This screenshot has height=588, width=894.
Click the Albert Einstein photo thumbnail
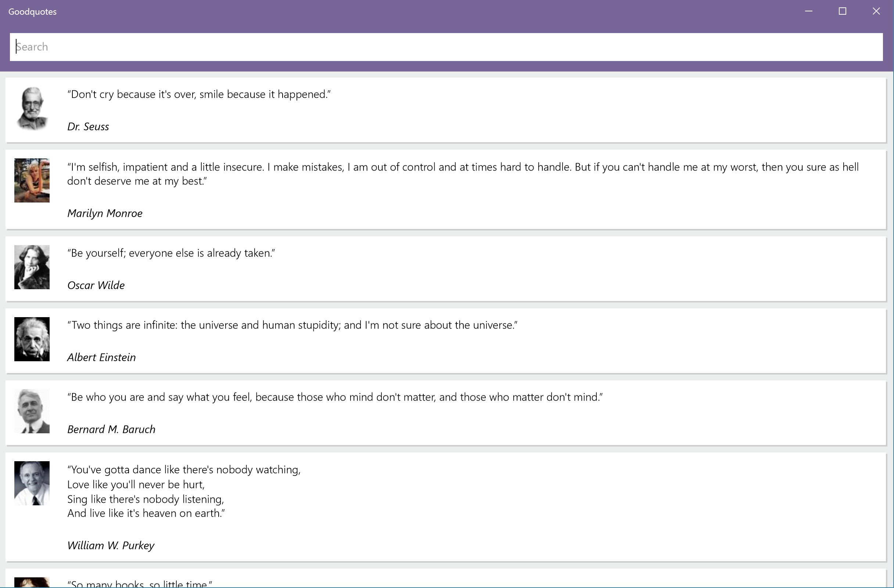coord(32,339)
